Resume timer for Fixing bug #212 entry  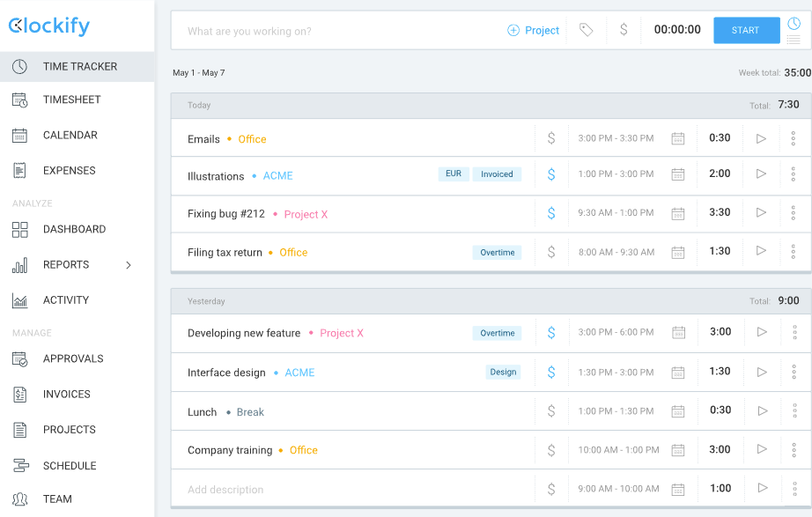tap(762, 212)
